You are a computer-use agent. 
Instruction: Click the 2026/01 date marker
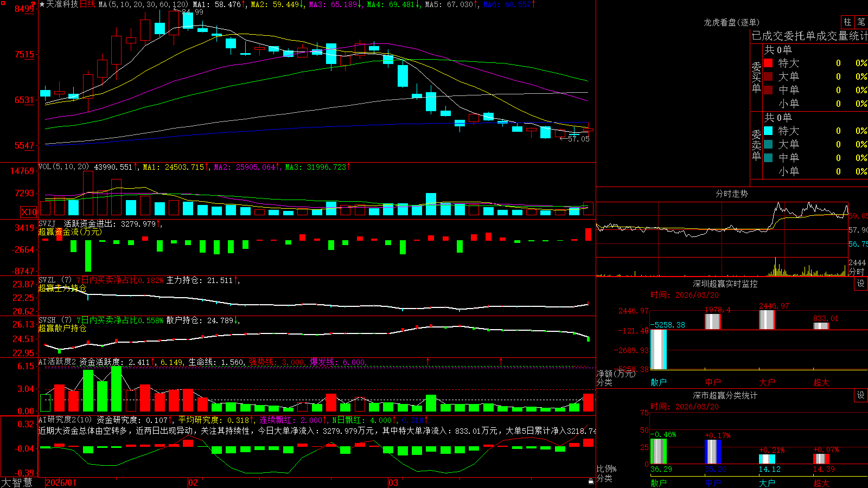tap(61, 483)
